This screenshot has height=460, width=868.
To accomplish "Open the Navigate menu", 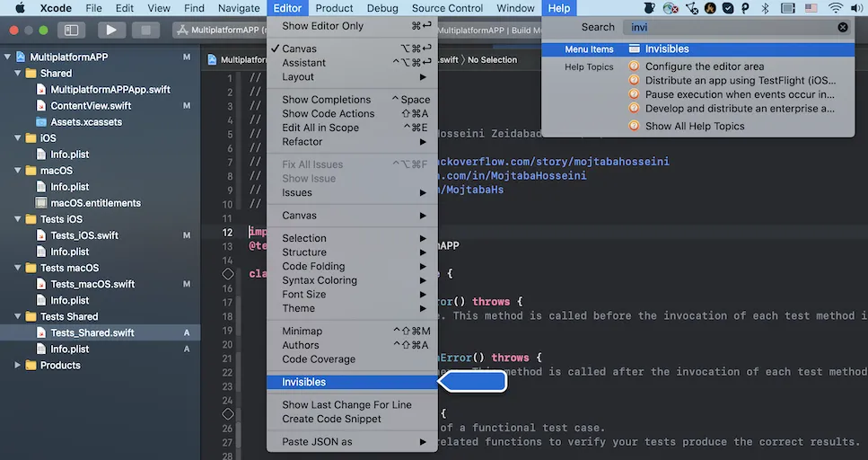I will point(239,8).
